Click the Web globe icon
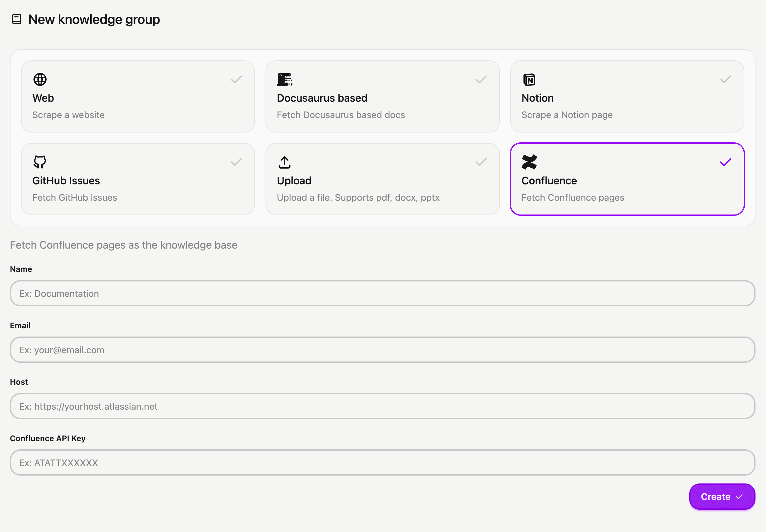 [x=40, y=79]
